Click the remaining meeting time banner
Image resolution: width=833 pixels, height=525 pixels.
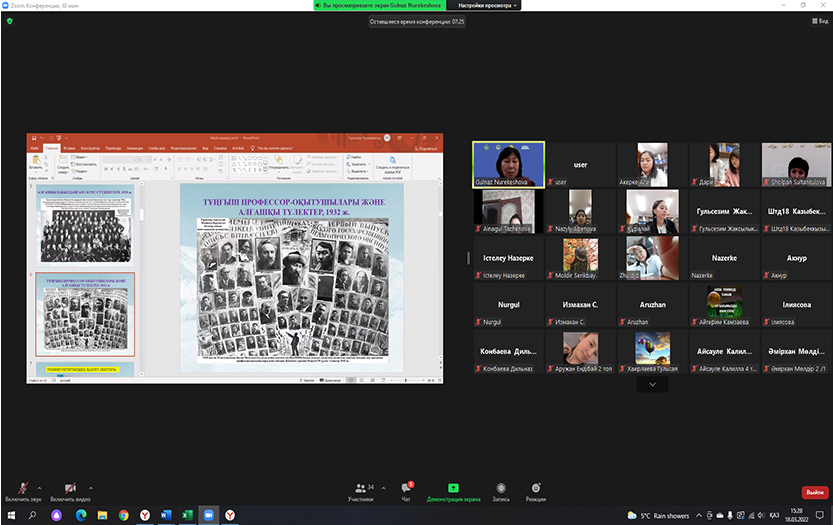click(x=416, y=21)
